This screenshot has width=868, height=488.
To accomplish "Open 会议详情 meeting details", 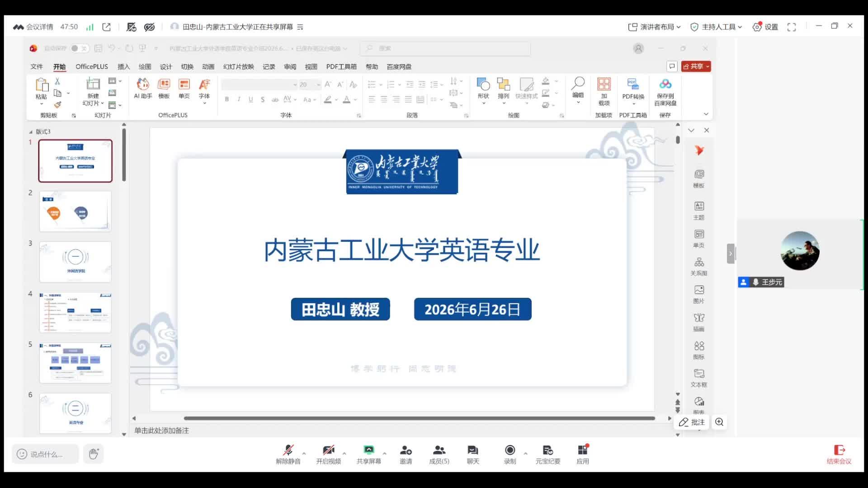I will click(33, 27).
